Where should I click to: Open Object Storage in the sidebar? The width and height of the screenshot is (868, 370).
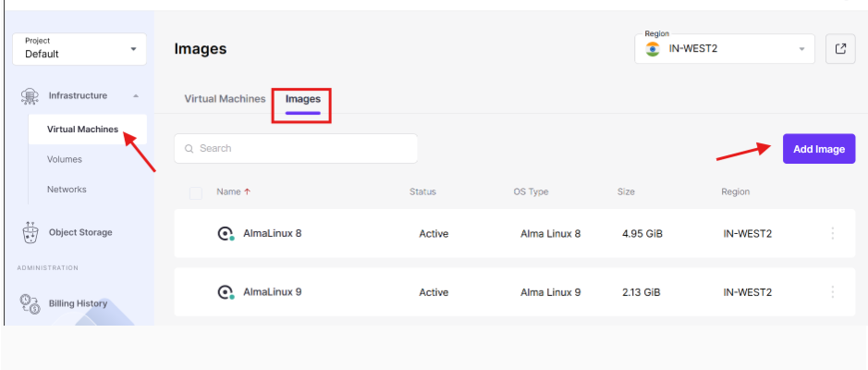tap(80, 232)
